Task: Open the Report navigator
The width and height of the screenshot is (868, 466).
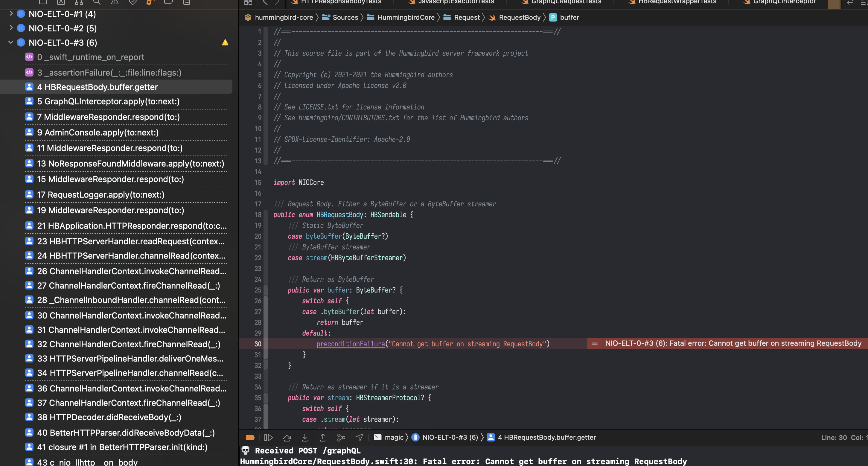Action: coord(186,2)
